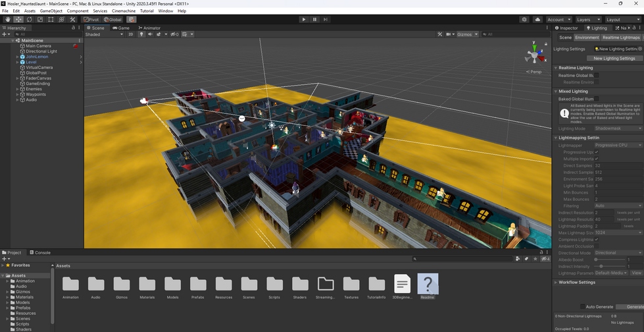644x332 pixels.
Task: Open the Account dropdown
Action: click(x=559, y=19)
